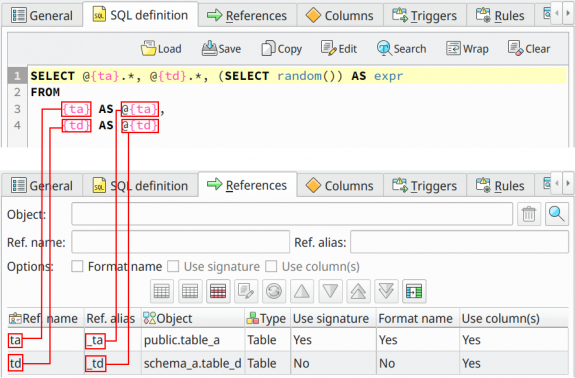Move reference down with the single down triangle
The width and height of the screenshot is (575, 378).
coord(330,291)
